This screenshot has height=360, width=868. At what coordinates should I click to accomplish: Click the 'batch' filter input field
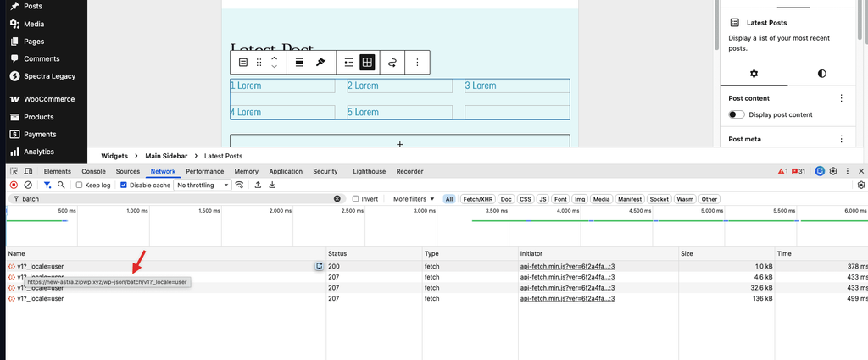tap(176, 198)
